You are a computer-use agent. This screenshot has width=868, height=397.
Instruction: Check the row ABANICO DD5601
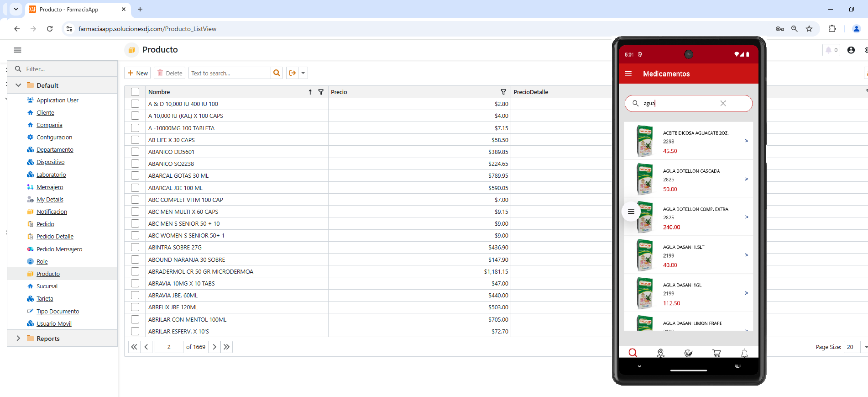(x=135, y=152)
